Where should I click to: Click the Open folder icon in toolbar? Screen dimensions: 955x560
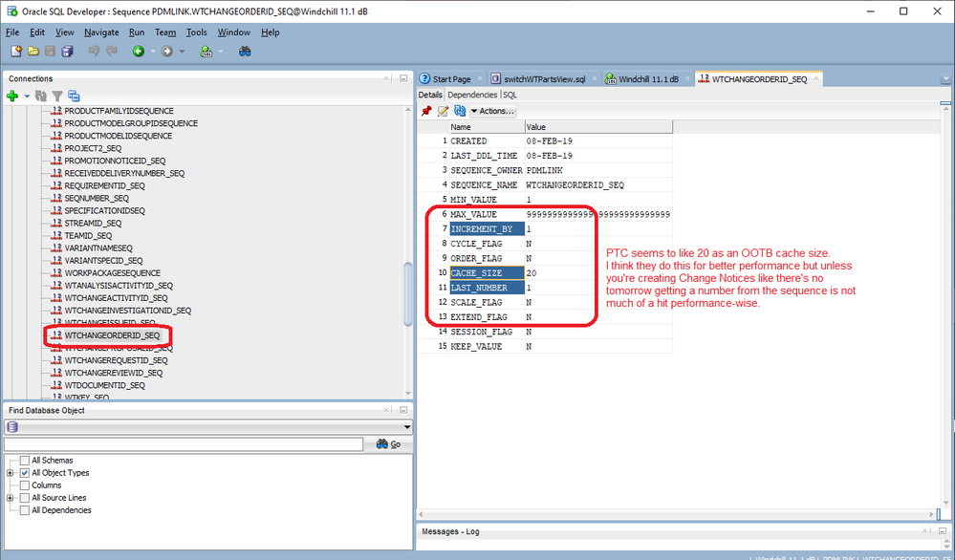[x=33, y=51]
